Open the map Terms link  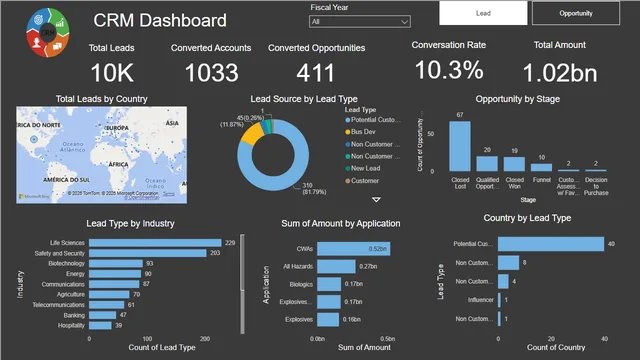pos(169,193)
